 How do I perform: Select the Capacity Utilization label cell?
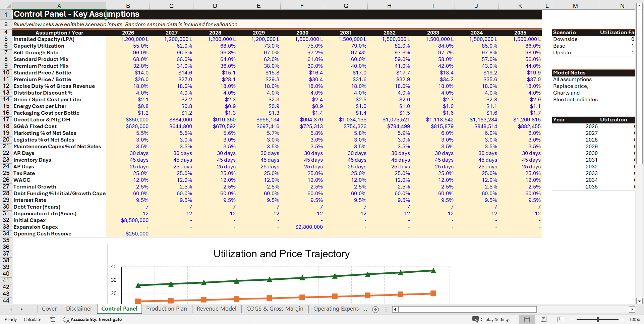[x=59, y=46]
